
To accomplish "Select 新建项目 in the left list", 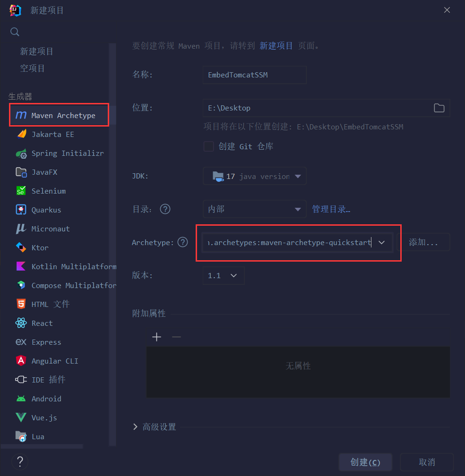I will coord(37,51).
